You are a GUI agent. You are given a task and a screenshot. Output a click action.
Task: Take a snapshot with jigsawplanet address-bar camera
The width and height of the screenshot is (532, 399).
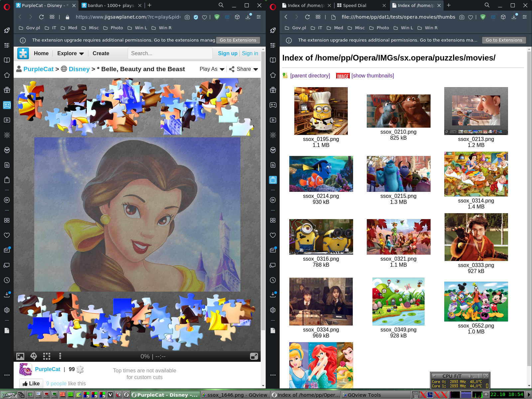pos(187,17)
